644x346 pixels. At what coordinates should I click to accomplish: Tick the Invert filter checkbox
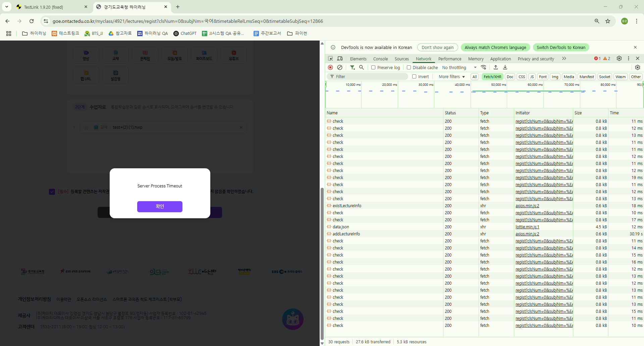coord(414,77)
